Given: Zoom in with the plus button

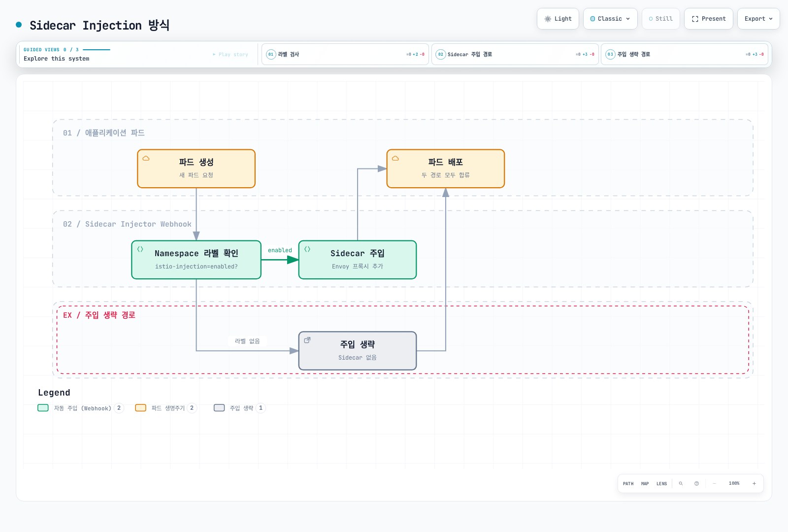Looking at the screenshot, I should 754,484.
